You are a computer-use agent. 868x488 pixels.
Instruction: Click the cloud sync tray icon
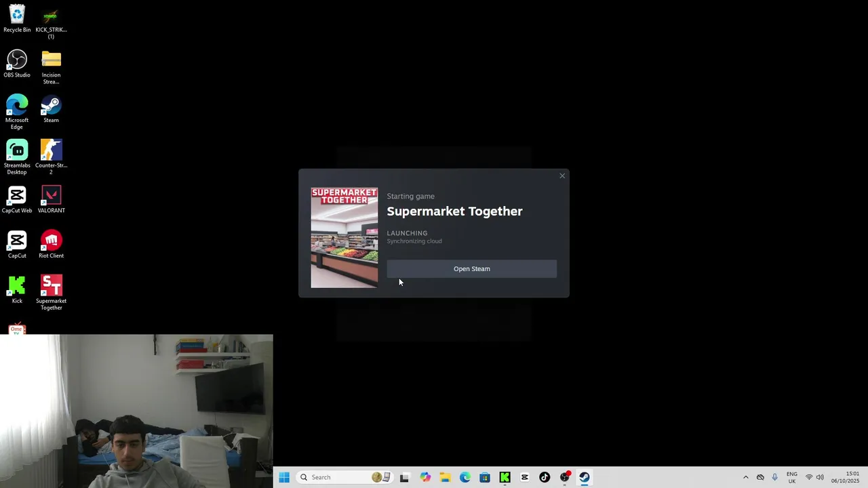point(760,477)
